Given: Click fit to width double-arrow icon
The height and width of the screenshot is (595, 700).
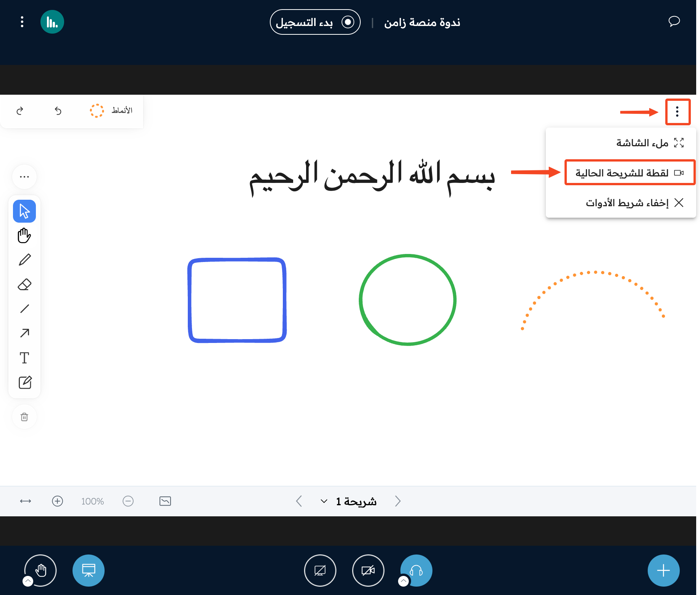Looking at the screenshot, I should coord(26,501).
